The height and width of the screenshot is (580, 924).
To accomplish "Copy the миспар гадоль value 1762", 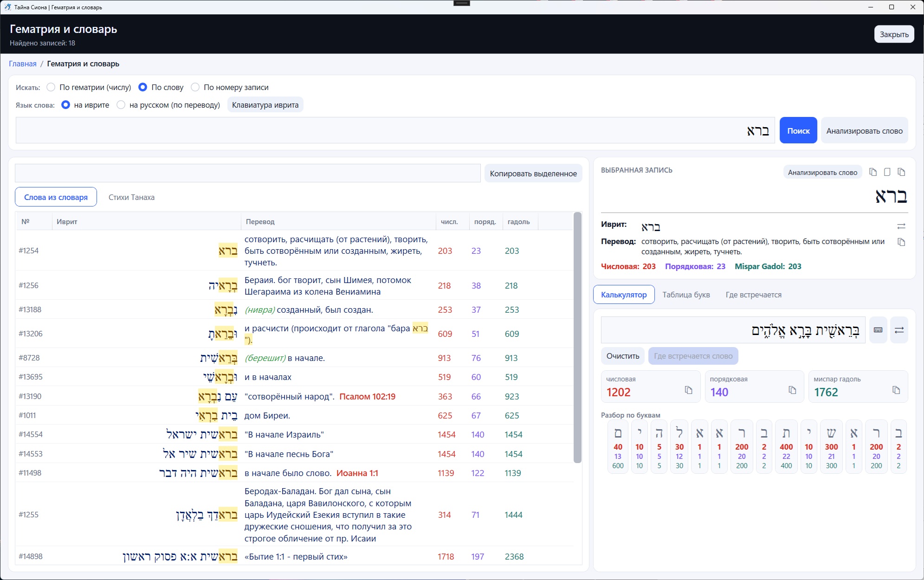I will (896, 390).
